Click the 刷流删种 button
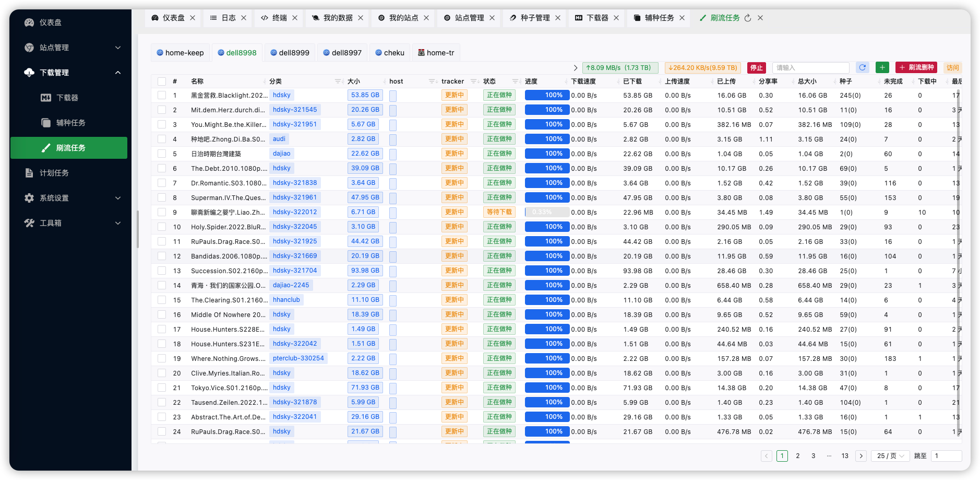The image size is (980, 480). 916,67
